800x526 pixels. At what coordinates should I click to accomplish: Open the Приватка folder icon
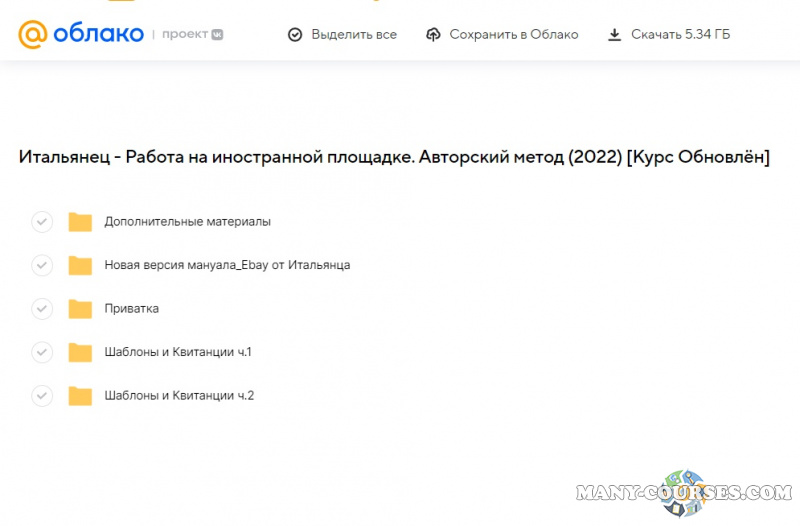(80, 309)
